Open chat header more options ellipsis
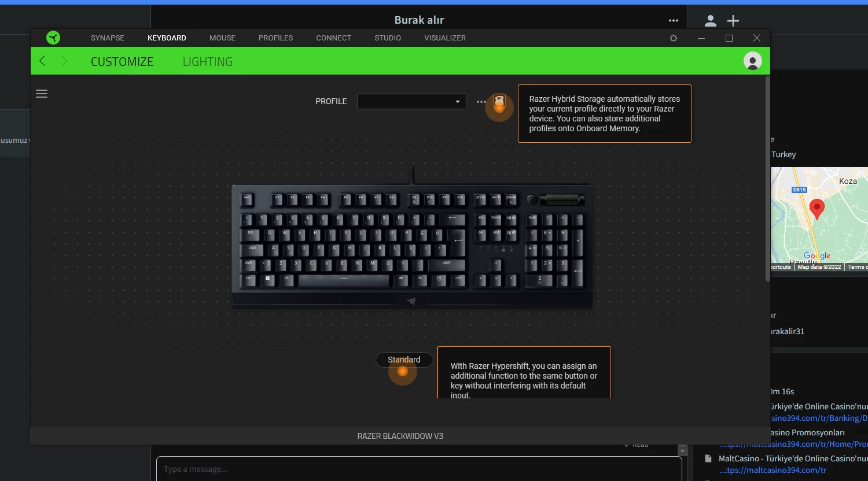 (674, 21)
